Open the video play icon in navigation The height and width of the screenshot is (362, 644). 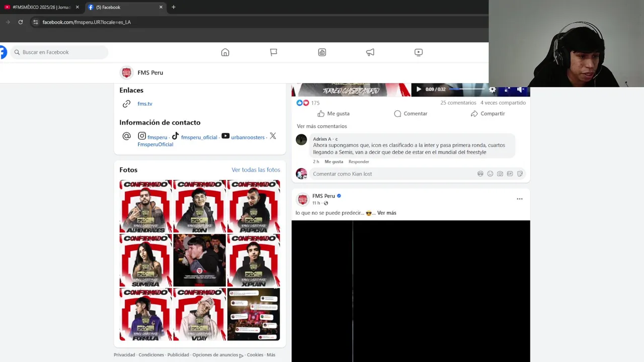(419, 52)
